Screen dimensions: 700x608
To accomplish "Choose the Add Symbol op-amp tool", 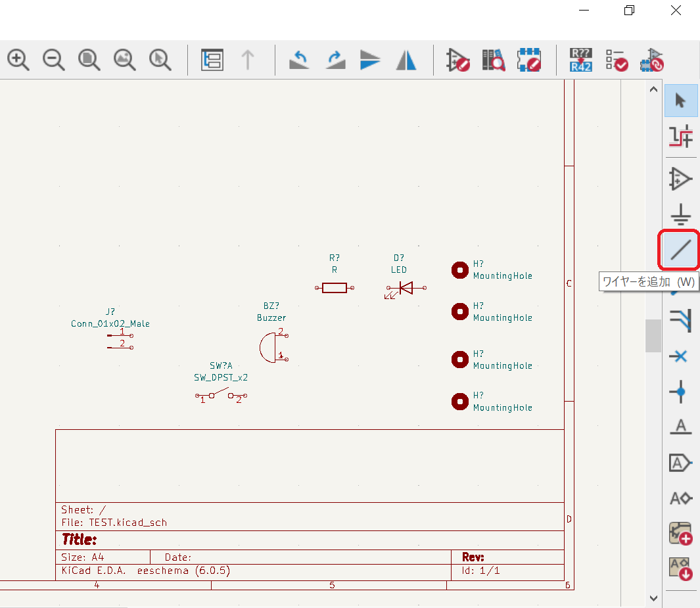I will (681, 179).
